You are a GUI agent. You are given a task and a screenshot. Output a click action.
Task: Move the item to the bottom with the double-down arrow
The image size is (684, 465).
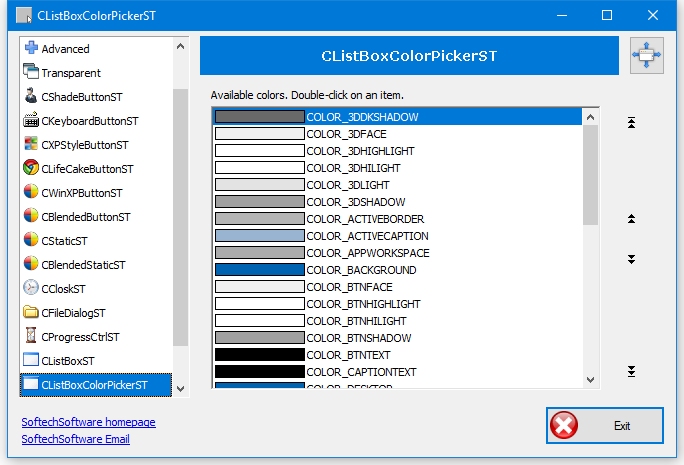pos(631,372)
